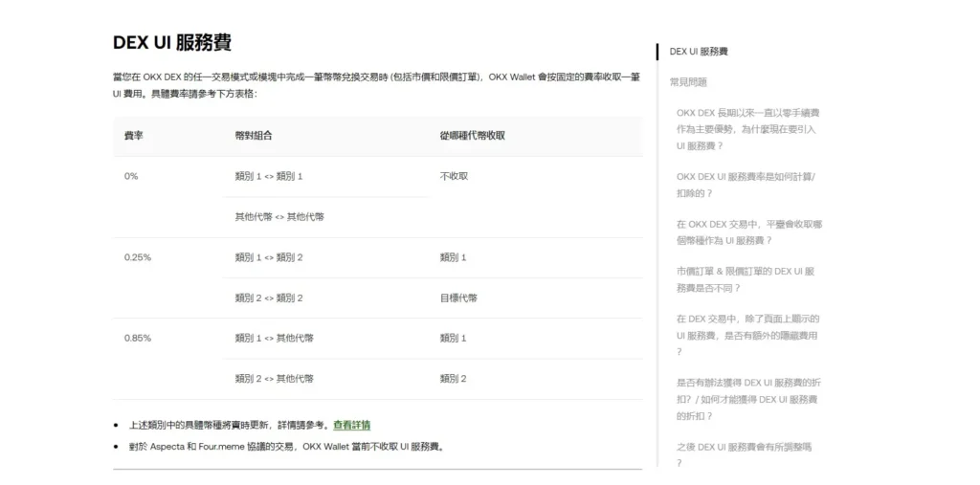Click the 其他代幣 <> 其他代幣 cell
The image size is (980, 485).
click(x=279, y=217)
